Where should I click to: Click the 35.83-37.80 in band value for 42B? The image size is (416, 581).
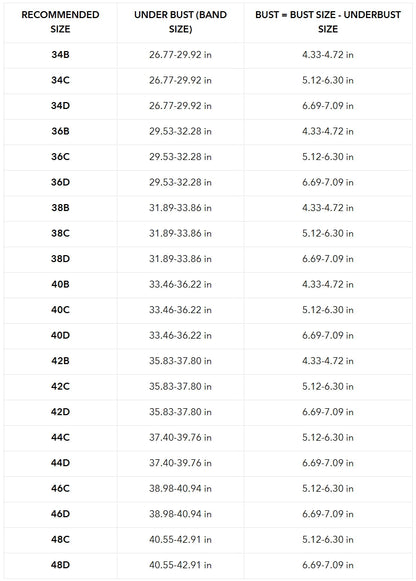(180, 361)
